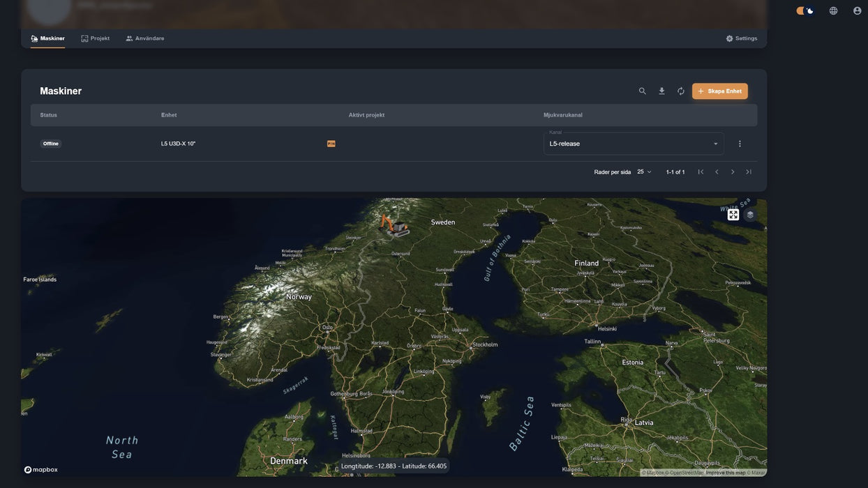Go to the next page of results

[x=733, y=172]
